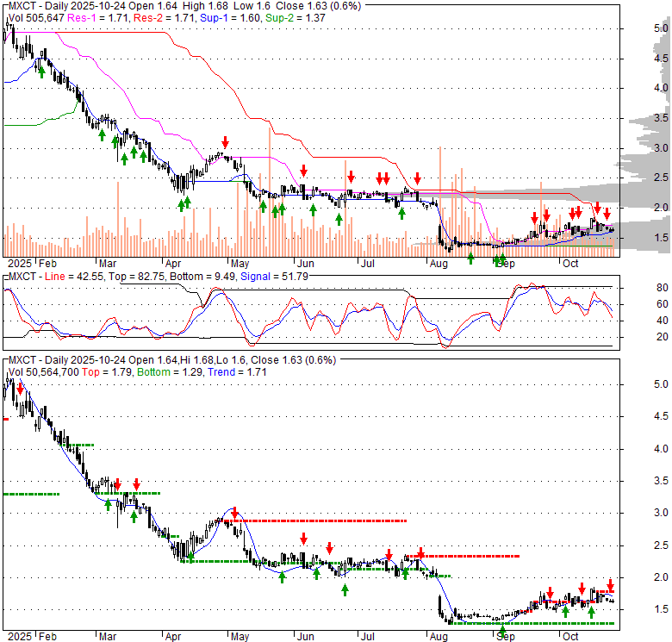
Task: Click the 'Bottom = 1.29' label in bottom chart
Action: click(169, 372)
